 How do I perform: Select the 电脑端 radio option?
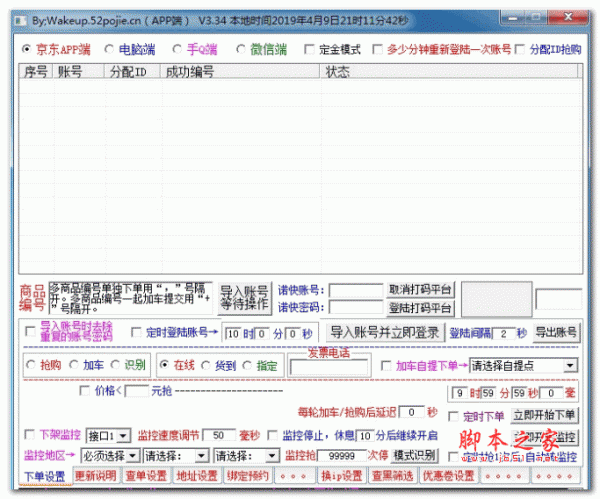click(109, 49)
